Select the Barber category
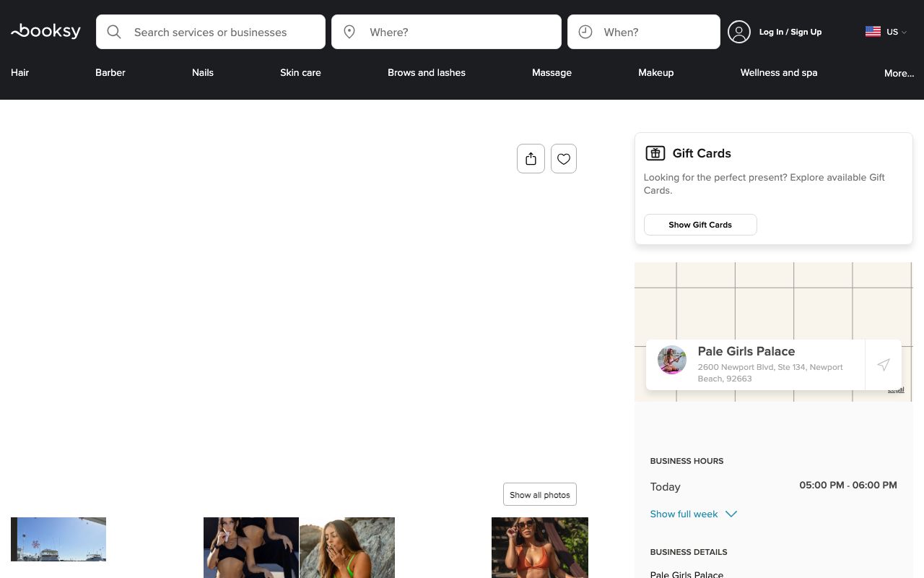924x578 pixels. [x=110, y=73]
